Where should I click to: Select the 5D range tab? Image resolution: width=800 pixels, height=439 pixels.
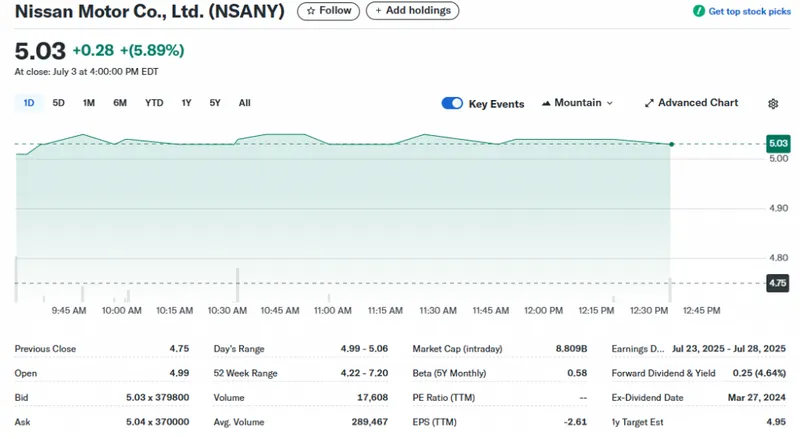tap(59, 103)
